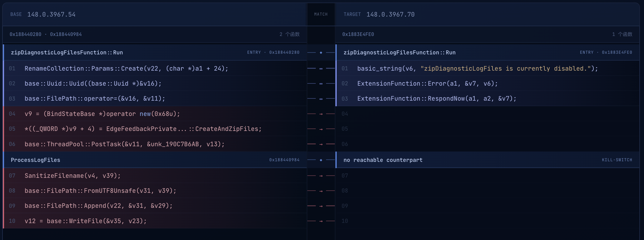Open zipDiagnosticLogFilesFunction::Run header in target pane

[x=487, y=52]
